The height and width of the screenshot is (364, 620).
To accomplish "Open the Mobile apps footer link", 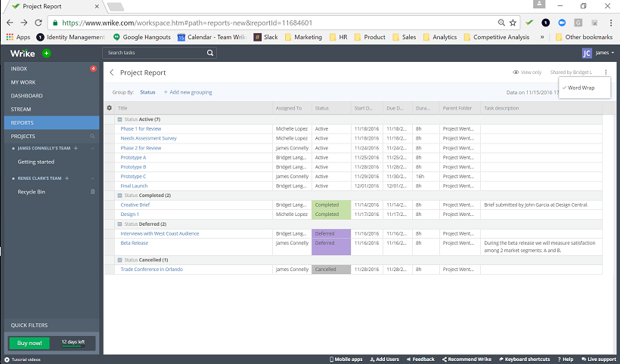I will tap(346, 359).
